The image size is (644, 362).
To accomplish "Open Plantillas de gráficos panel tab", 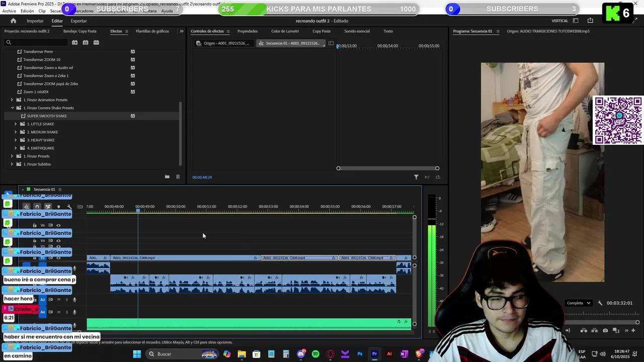I will [152, 31].
